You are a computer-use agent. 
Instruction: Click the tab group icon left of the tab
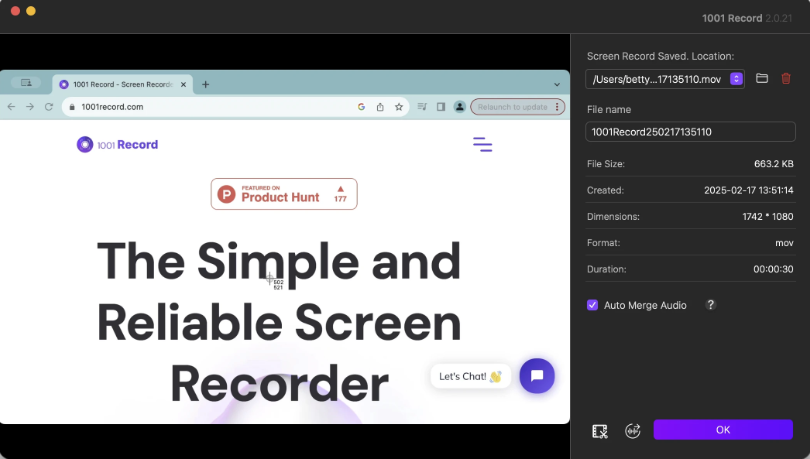coord(26,83)
